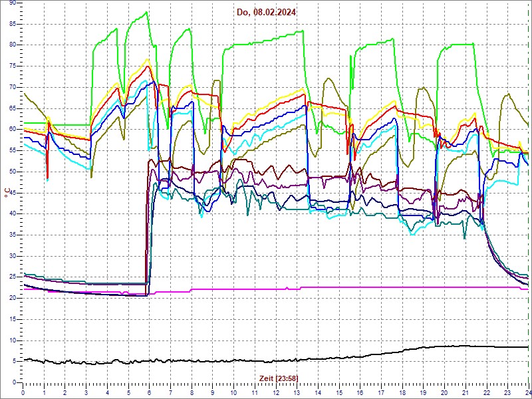Click hour 16 on the time axis
532x399 pixels.
(x=360, y=392)
